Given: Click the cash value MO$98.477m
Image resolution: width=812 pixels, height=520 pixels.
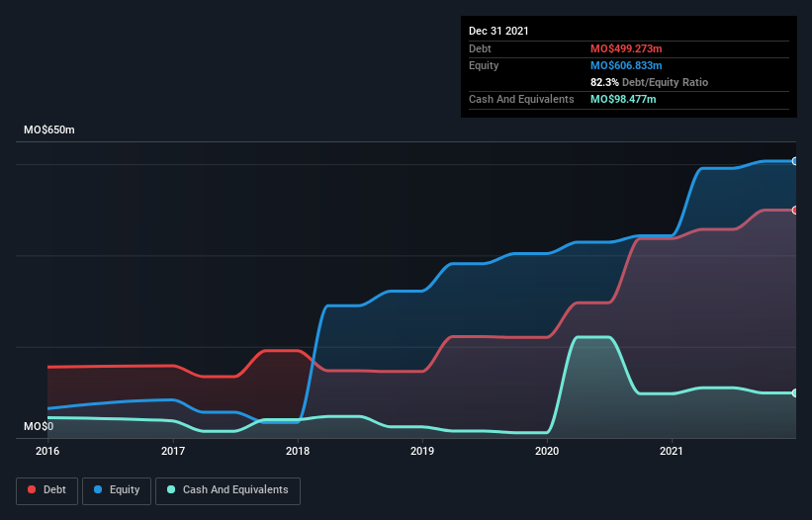Looking at the screenshot, I should [x=623, y=99].
